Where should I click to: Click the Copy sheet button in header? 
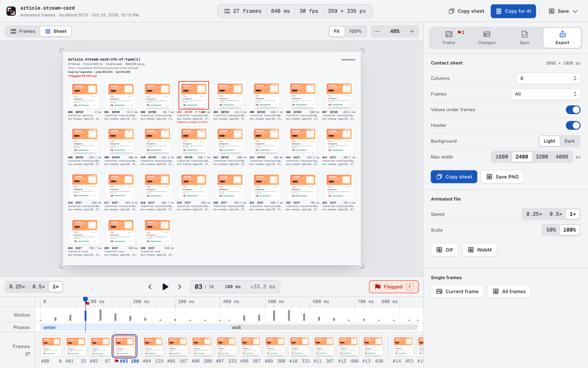[x=466, y=11]
